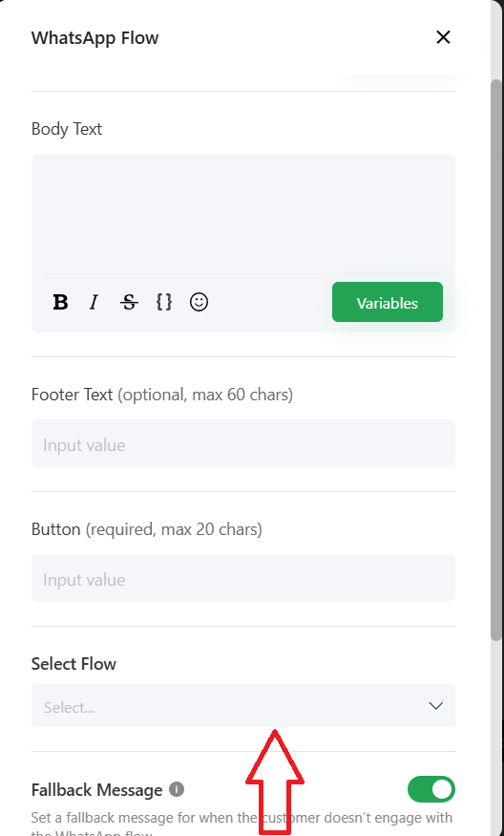This screenshot has width=504, height=836.
Task: Close the WhatsApp Flow panel
Action: coord(443,37)
